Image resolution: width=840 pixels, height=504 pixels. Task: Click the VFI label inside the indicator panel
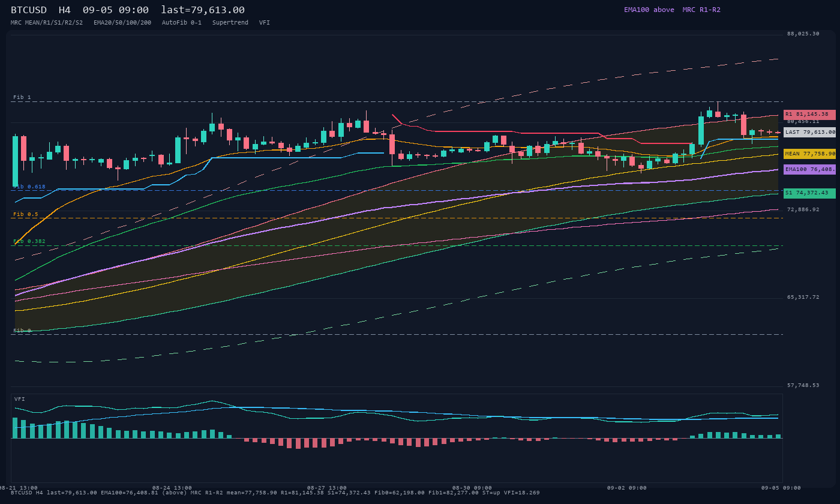20,399
